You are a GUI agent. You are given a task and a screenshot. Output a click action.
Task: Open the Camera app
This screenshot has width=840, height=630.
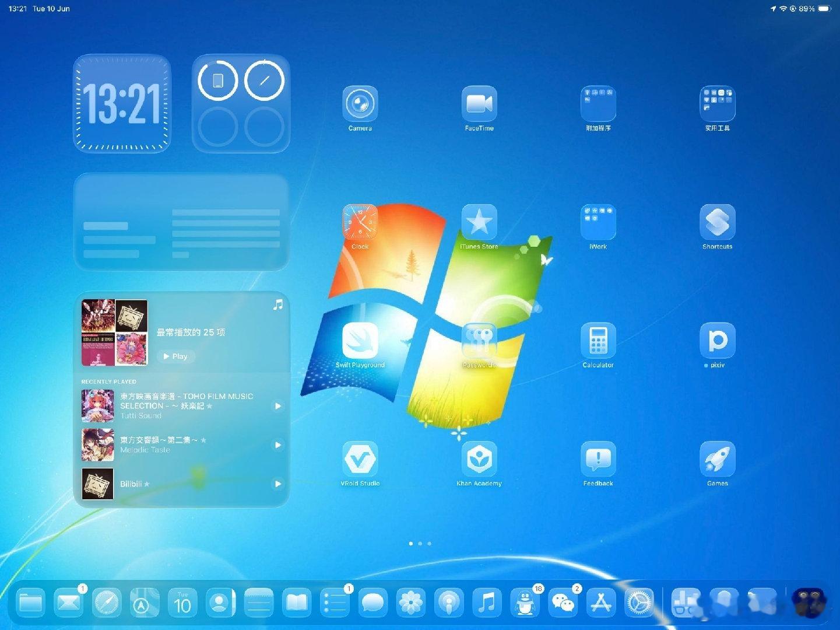click(x=360, y=103)
